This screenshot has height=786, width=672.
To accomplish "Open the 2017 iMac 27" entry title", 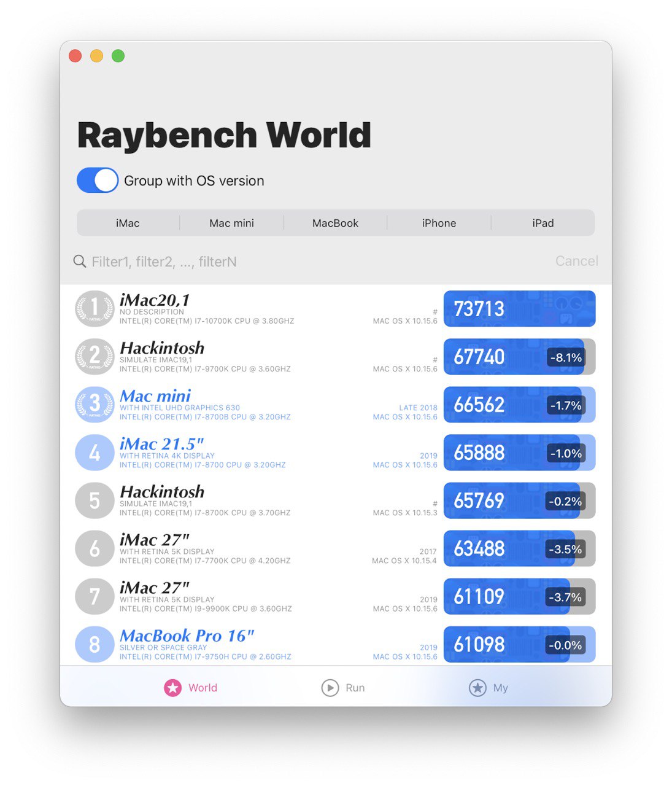I will pos(155,539).
